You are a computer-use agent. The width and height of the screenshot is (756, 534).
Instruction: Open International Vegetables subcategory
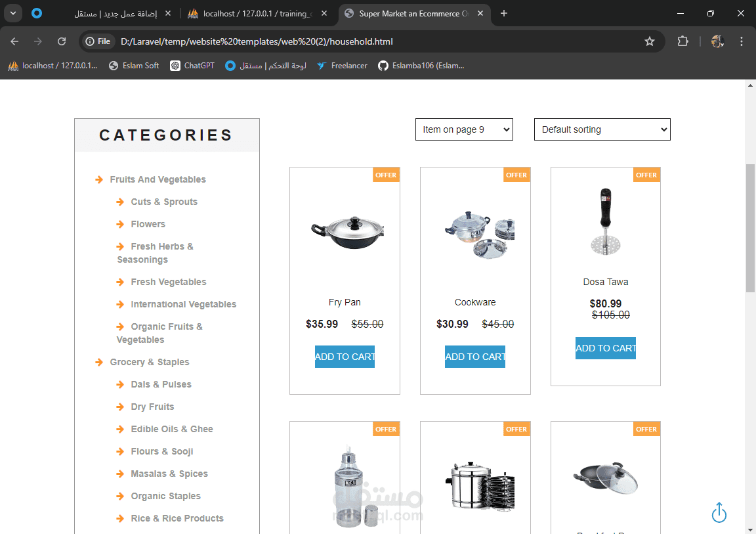coord(183,304)
